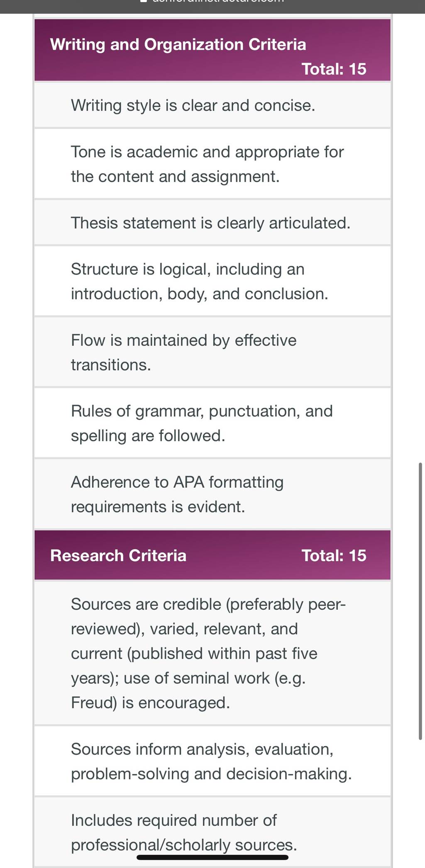Select the 'Flow is maintained by effective transitions' row
The image size is (425, 868).
point(212,352)
